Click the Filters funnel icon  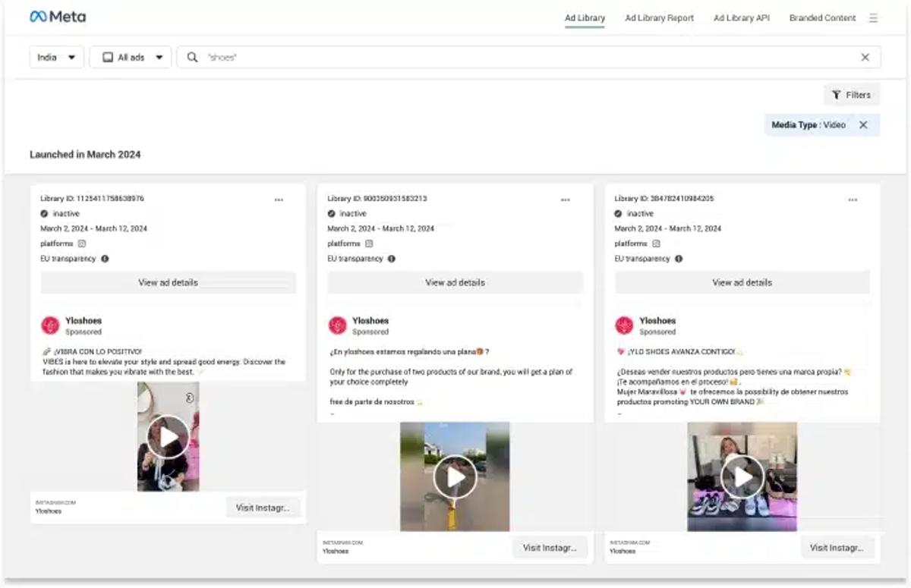pos(838,94)
